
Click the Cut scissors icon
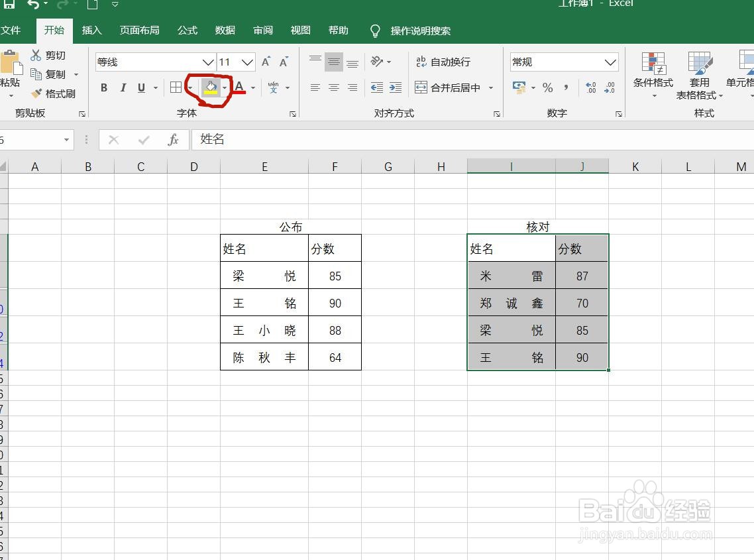point(36,55)
